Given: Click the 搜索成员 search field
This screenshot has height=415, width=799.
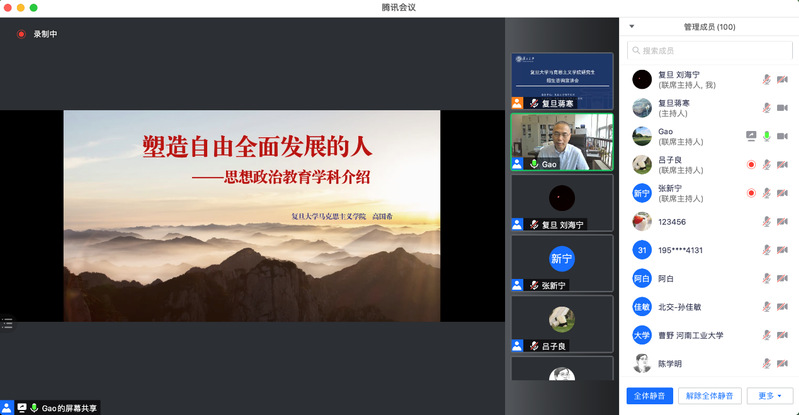Looking at the screenshot, I should click(x=708, y=51).
